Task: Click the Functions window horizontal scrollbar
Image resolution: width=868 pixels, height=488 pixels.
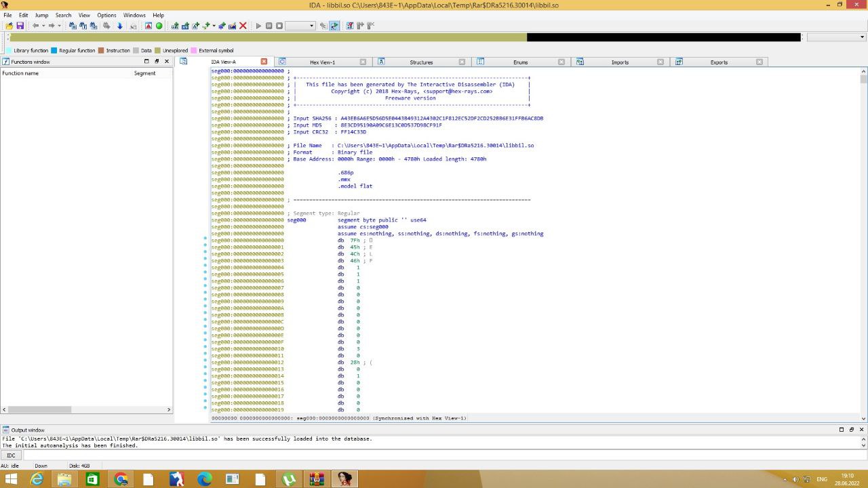Action: pyautogui.click(x=86, y=409)
